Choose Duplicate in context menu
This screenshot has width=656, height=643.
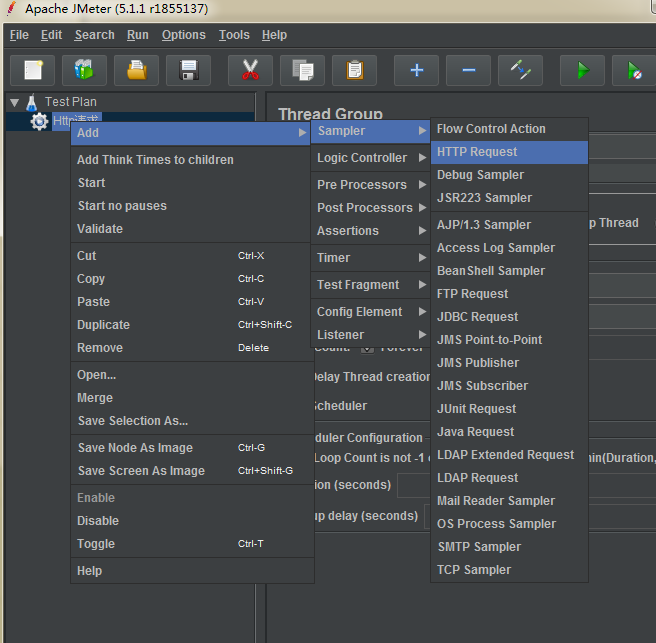click(190, 325)
